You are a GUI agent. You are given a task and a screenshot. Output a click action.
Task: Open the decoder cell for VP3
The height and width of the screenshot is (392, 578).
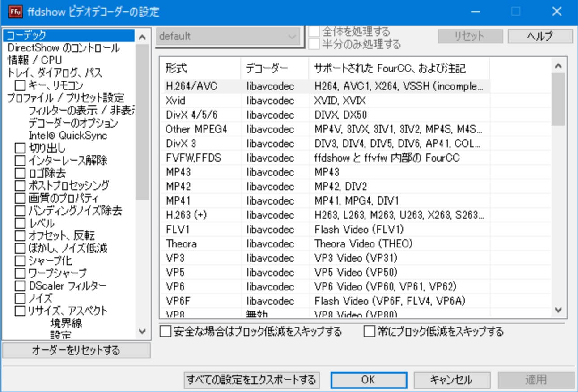pos(275,258)
